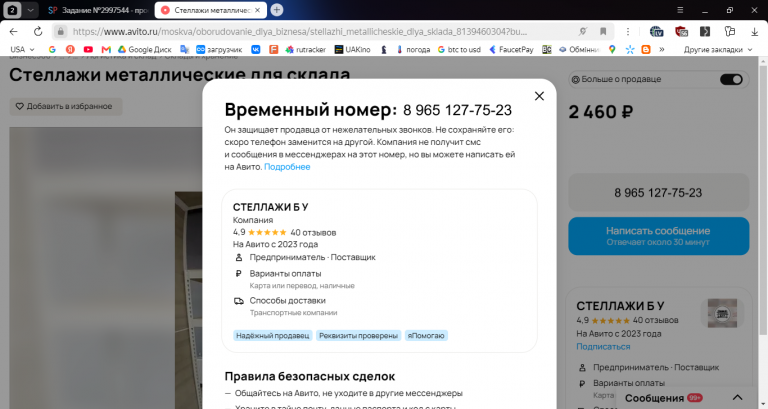768x409 pixels.
Task: Show more bookmarks with double chevron
Action: tap(662, 49)
